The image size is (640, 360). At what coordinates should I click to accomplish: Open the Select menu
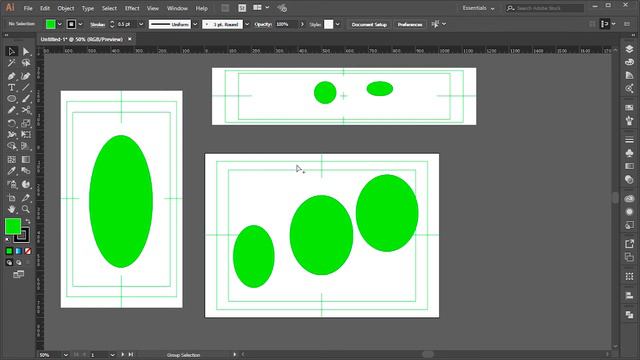coord(109,8)
